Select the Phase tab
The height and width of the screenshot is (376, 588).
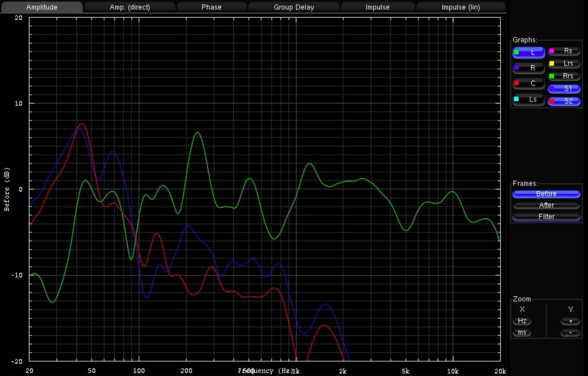tap(212, 7)
